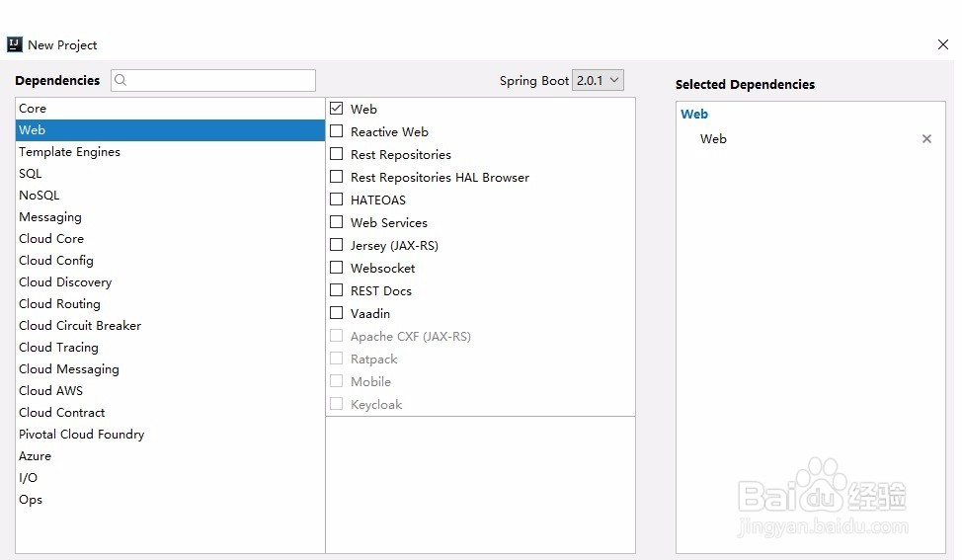Open the Spring Boot version dropdown

(598, 80)
